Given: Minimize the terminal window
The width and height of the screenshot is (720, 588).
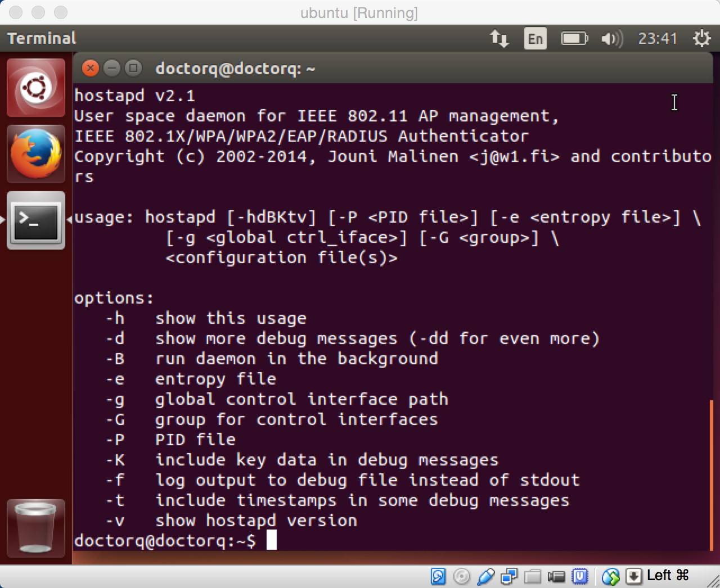Looking at the screenshot, I should [x=112, y=68].
